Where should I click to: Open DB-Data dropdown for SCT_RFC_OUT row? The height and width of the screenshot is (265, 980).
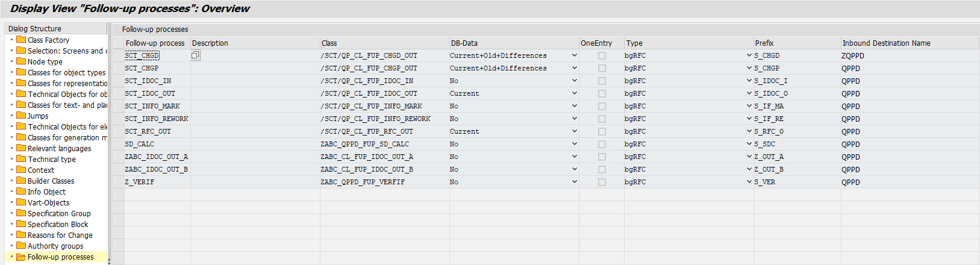click(x=574, y=131)
